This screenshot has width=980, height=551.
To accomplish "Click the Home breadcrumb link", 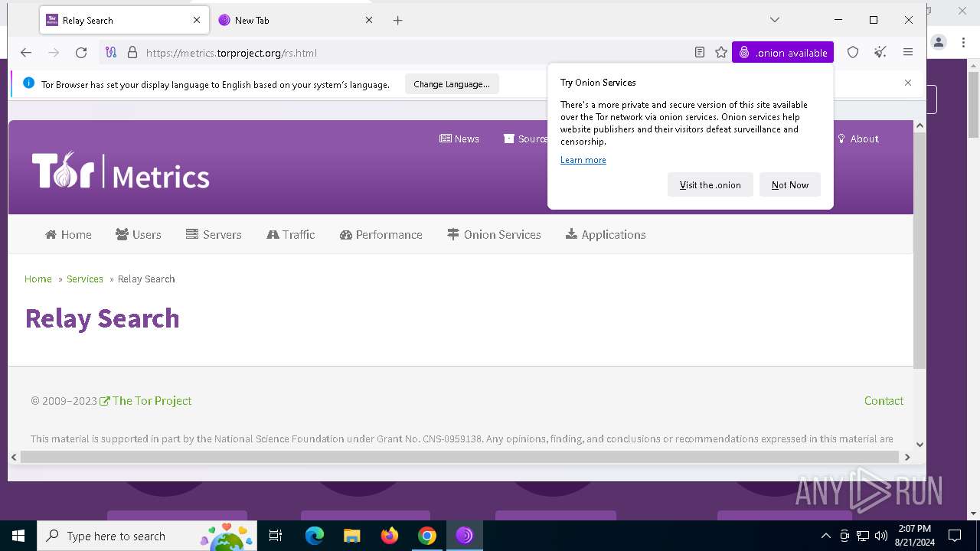I will [x=38, y=279].
